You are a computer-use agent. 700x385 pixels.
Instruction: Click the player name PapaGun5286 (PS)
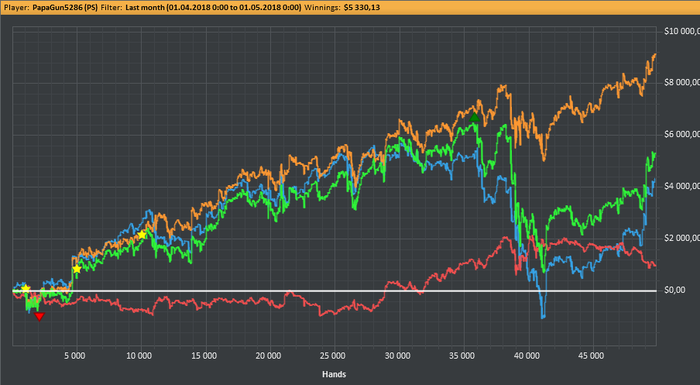tap(65, 8)
